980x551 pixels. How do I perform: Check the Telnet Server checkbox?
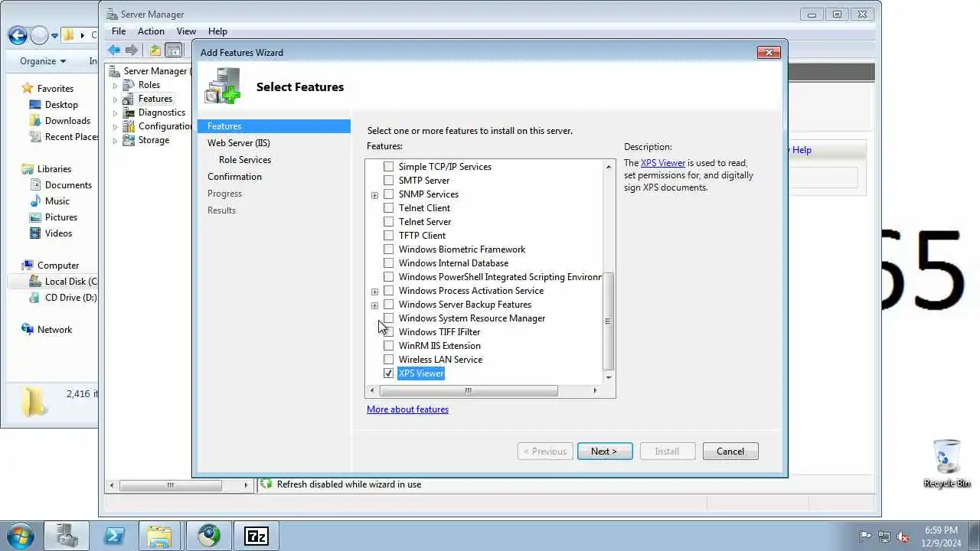coord(388,221)
